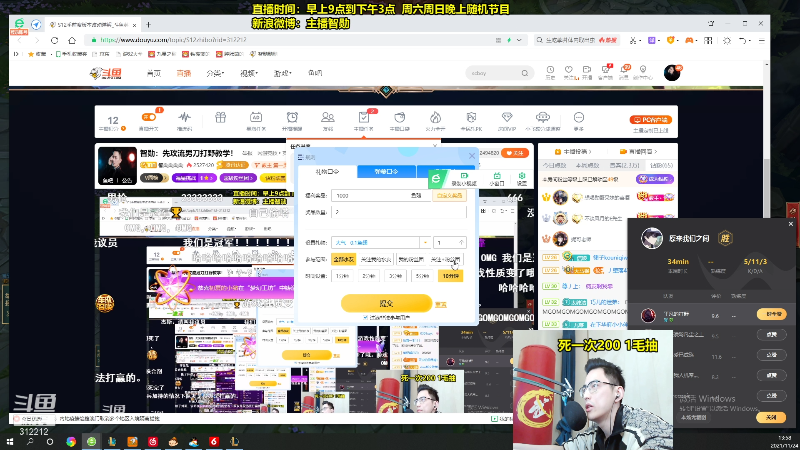800x450 pixels.
Task: Close the lottery settings dialog
Action: coord(471,156)
